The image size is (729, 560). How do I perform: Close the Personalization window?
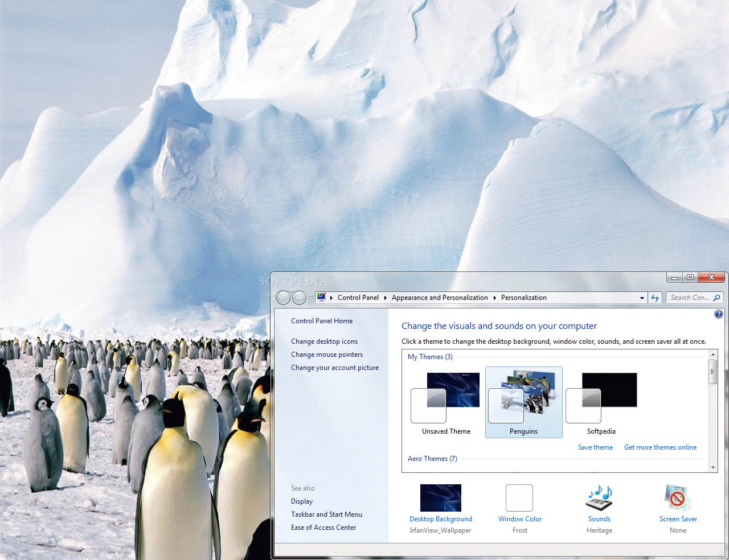click(711, 278)
